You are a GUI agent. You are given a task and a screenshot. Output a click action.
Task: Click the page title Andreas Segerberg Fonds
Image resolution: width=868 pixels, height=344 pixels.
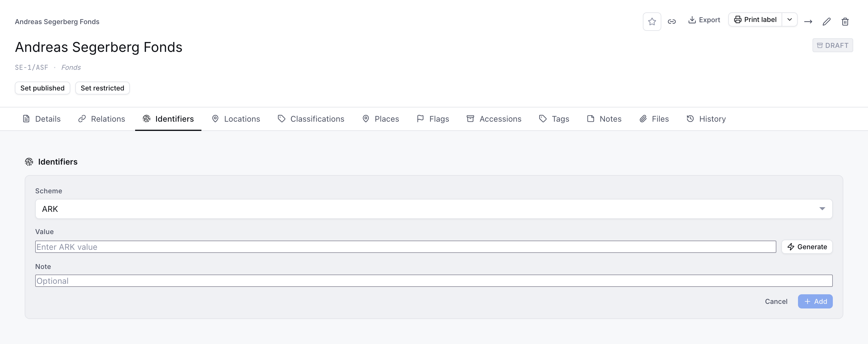[99, 47]
